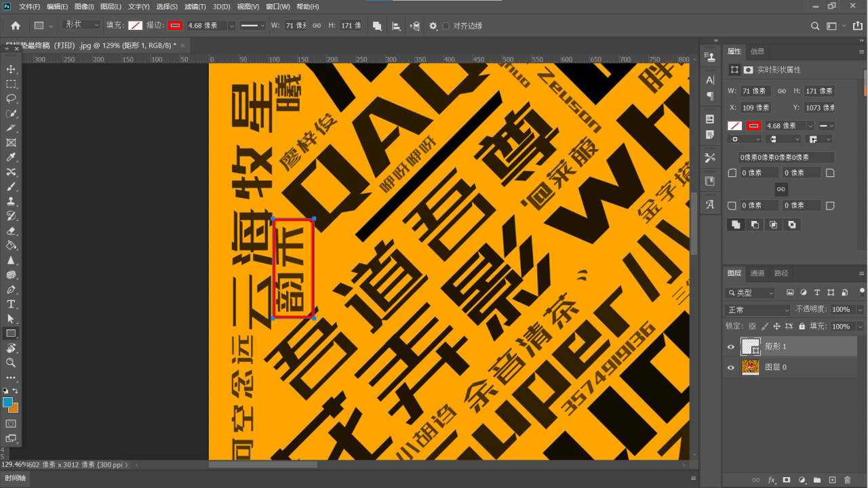Open the 文件(F) menu
The image size is (868, 488).
[x=30, y=7]
